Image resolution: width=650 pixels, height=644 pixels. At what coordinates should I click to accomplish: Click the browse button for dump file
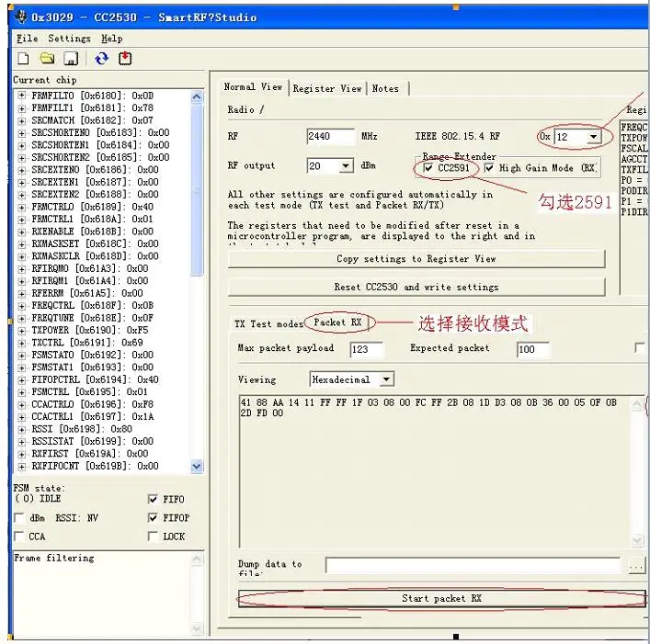point(637,566)
